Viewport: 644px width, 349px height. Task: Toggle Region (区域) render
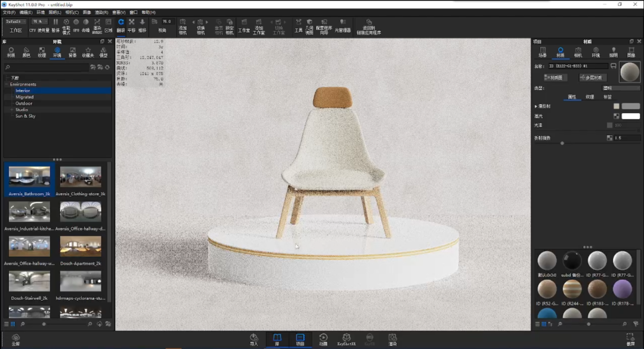pyautogui.click(x=109, y=26)
